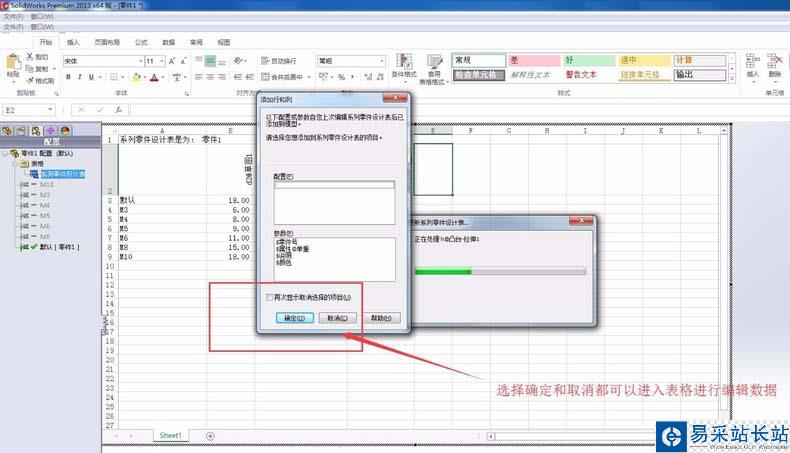
Task: Switch to the 数据 (Data) ribbon tab
Action: [x=169, y=42]
